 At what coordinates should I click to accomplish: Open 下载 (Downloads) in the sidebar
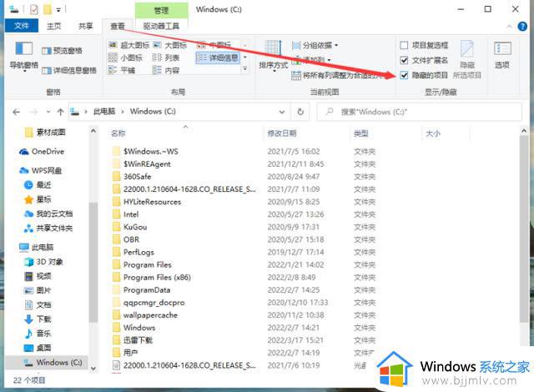[38, 319]
